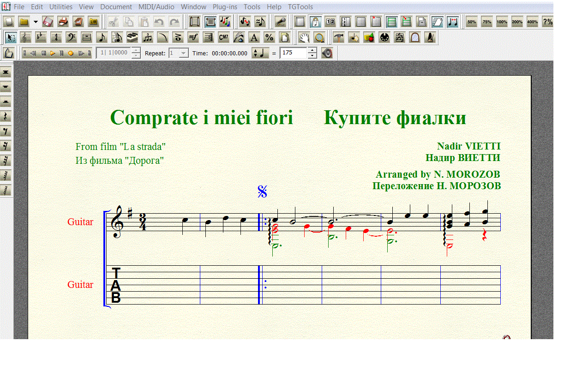
Task: Toggle the scroll view icon
Action: [194, 22]
